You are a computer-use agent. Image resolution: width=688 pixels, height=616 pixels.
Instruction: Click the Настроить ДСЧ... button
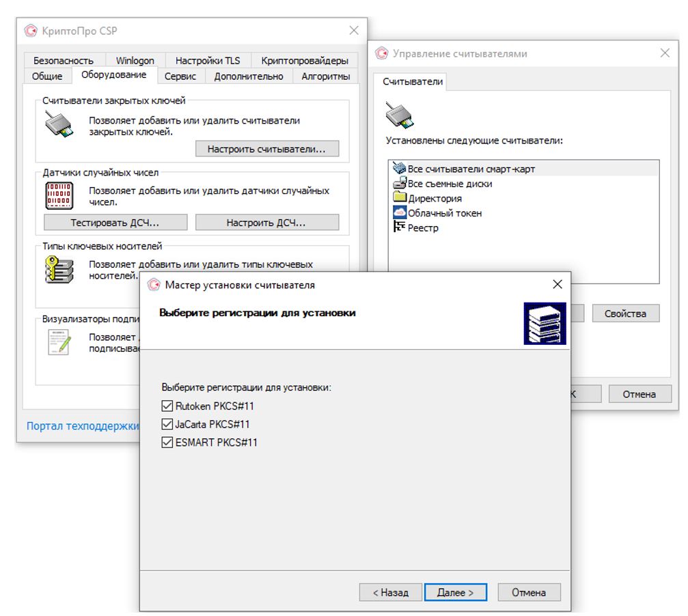pyautogui.click(x=267, y=223)
